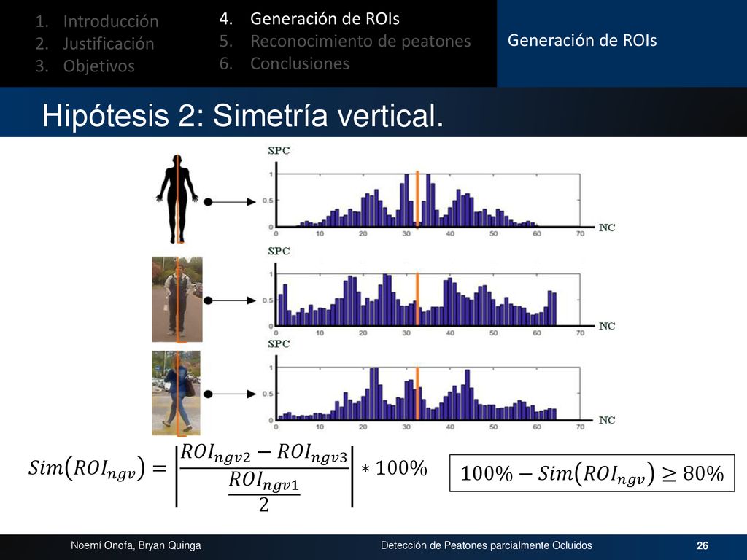Click the Sim(ROIngv) formula
Image resolution: width=747 pixels, height=560 pixels.
click(228, 477)
